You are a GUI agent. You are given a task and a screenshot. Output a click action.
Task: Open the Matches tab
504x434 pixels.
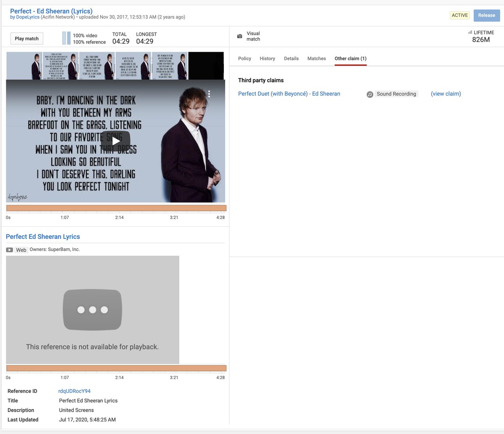coord(316,58)
